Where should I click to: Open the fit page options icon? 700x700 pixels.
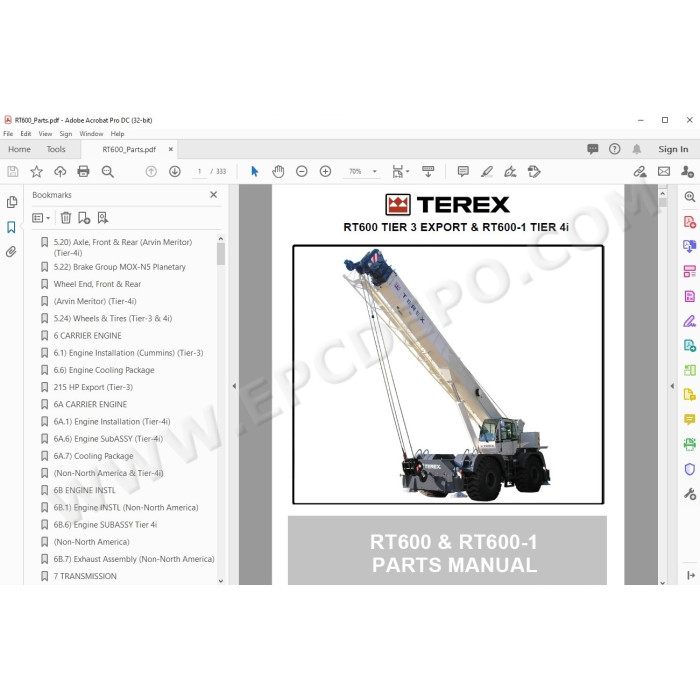pyautogui.click(x=400, y=171)
